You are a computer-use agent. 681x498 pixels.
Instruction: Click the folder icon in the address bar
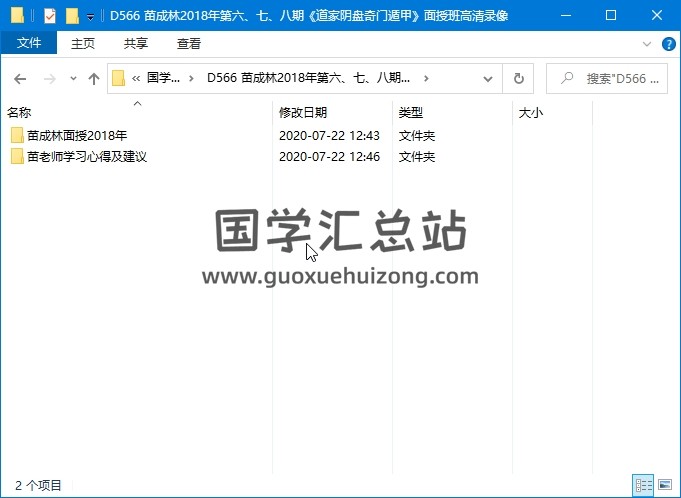pyautogui.click(x=119, y=79)
